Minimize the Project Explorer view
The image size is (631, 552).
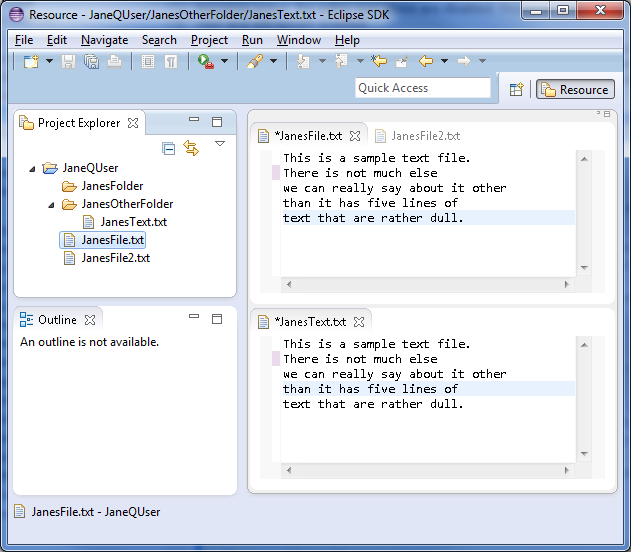194,119
